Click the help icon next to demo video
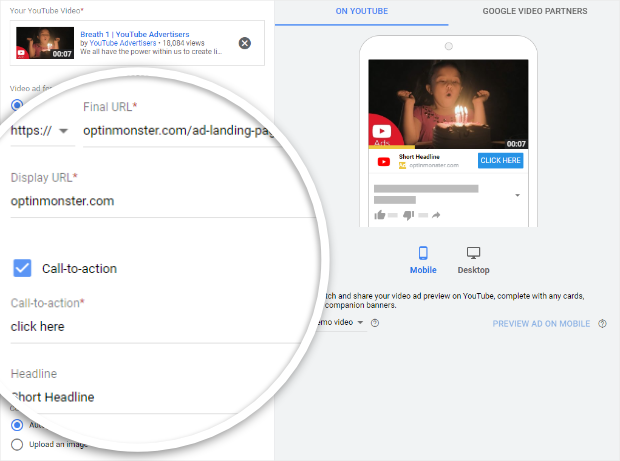620x461 pixels. (375, 323)
